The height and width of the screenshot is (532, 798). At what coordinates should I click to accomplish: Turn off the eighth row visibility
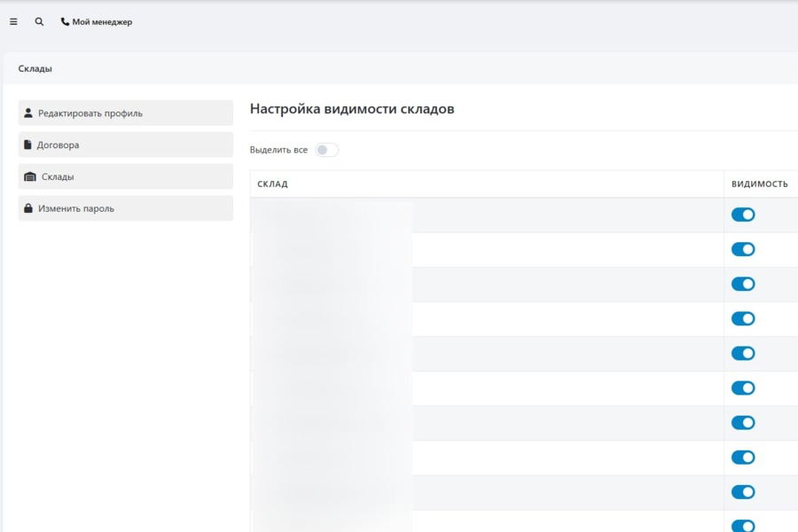pyautogui.click(x=743, y=458)
